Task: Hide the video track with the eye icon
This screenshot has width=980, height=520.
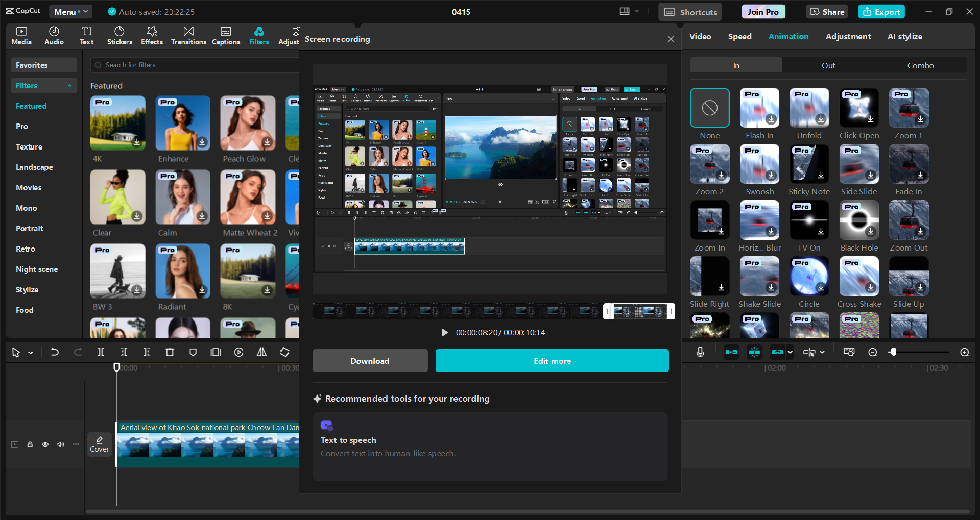Action: [45, 444]
